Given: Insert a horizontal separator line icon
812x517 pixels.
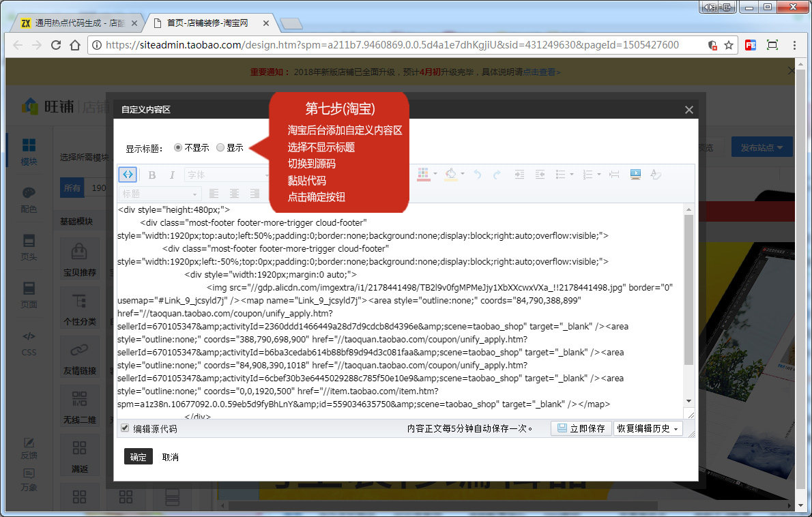Looking at the screenshot, I should coord(614,175).
